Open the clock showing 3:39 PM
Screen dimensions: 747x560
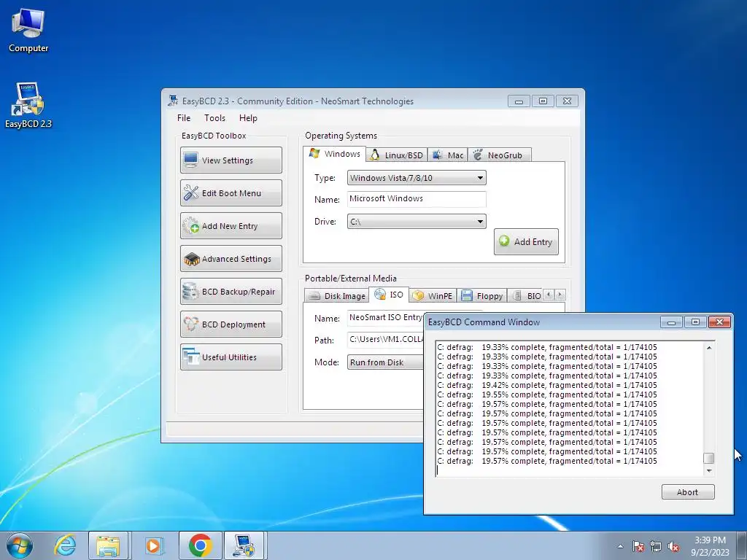pyautogui.click(x=710, y=546)
